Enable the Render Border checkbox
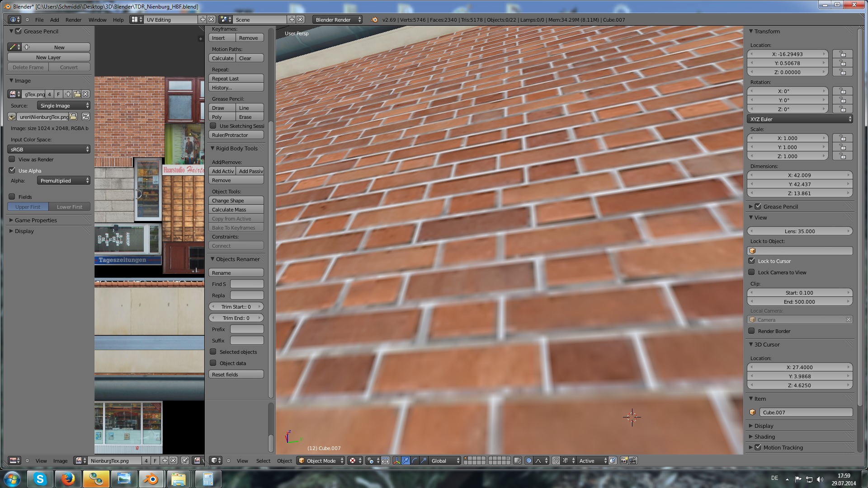This screenshot has height=488, width=868. pos(751,331)
